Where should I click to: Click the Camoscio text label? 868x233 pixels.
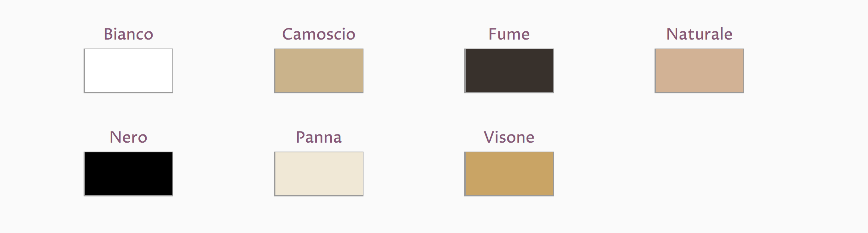coord(319,34)
